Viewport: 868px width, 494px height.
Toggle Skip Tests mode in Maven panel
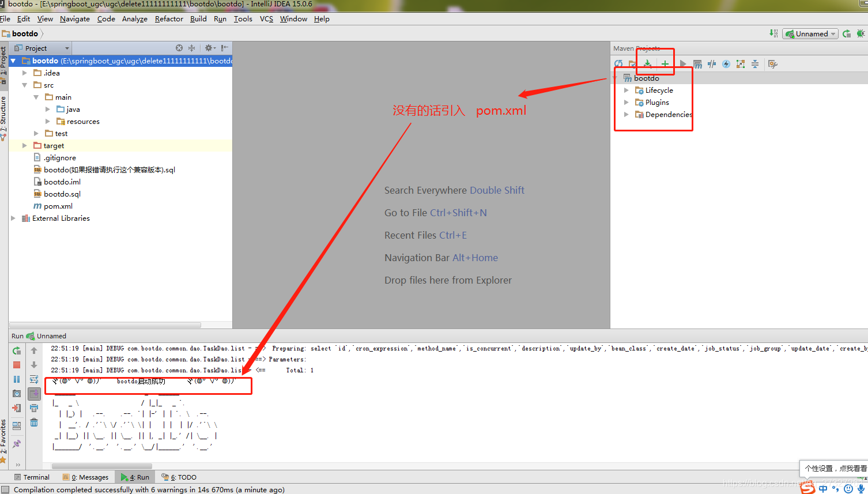click(x=726, y=64)
